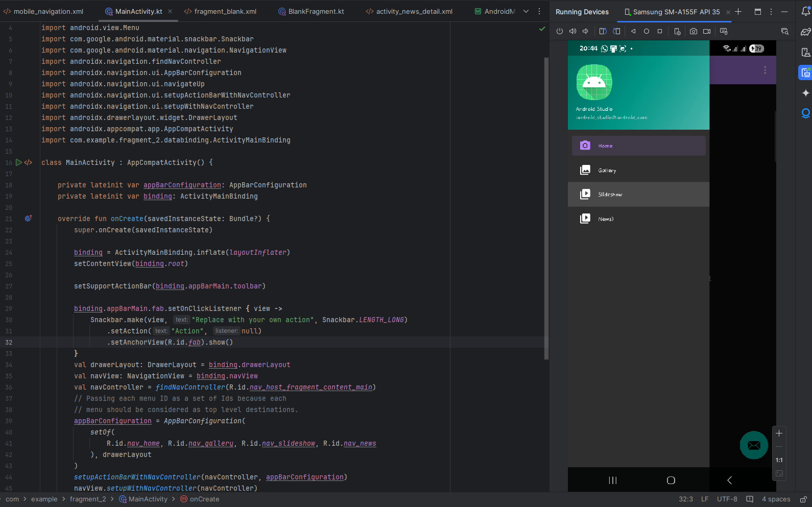
Task: Click the device Power button icon
Action: [560, 31]
